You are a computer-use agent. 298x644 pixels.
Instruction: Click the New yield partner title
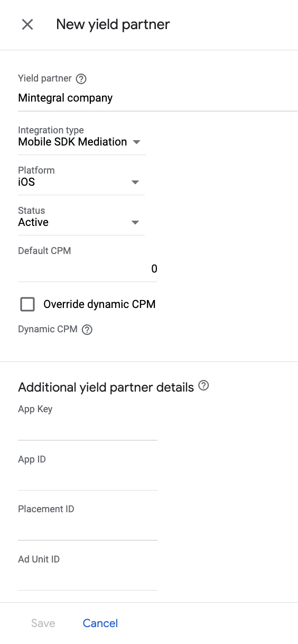113,24
